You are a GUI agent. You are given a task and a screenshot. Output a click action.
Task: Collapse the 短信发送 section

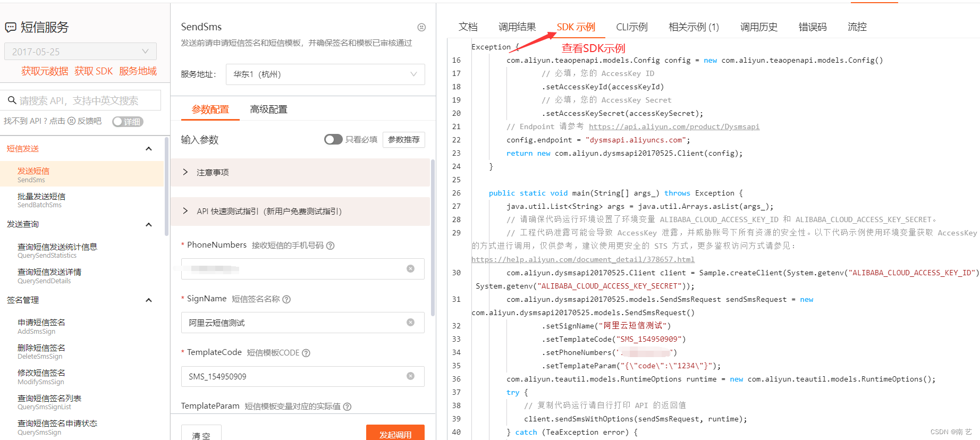(149, 149)
